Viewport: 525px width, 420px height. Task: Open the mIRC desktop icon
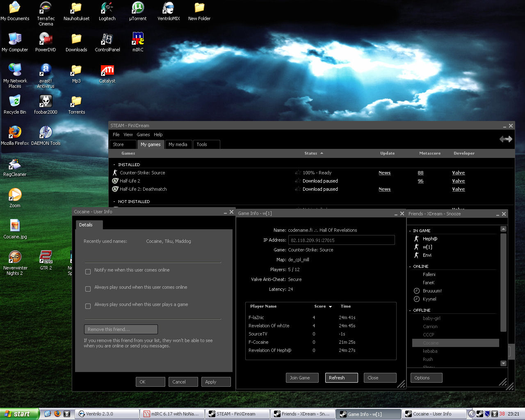[x=138, y=39]
